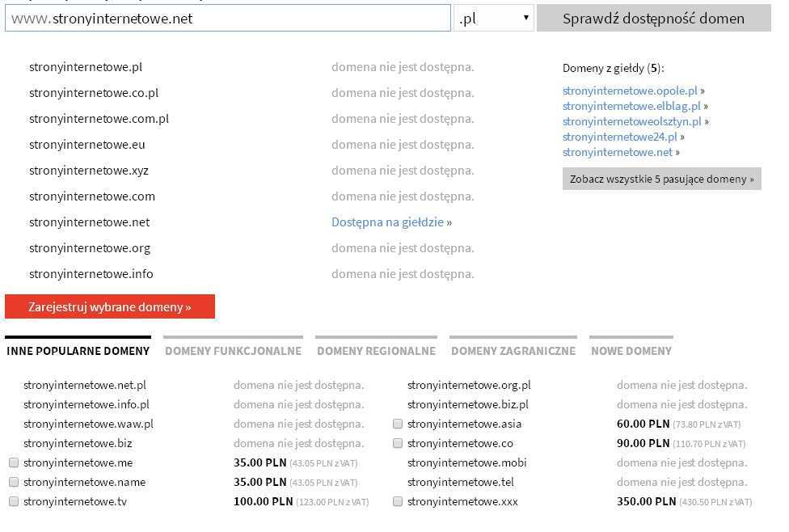
Task: Enable the stronyinternetowe.asia checkbox
Action: click(x=398, y=424)
